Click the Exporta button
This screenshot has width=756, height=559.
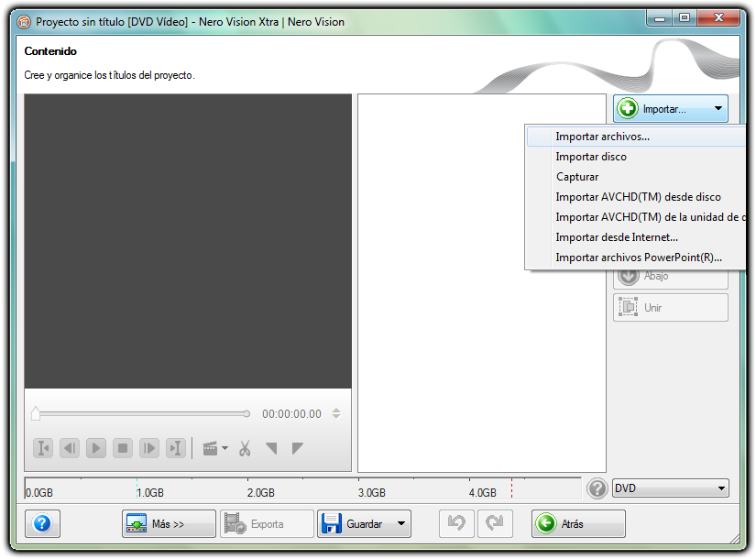click(x=267, y=523)
